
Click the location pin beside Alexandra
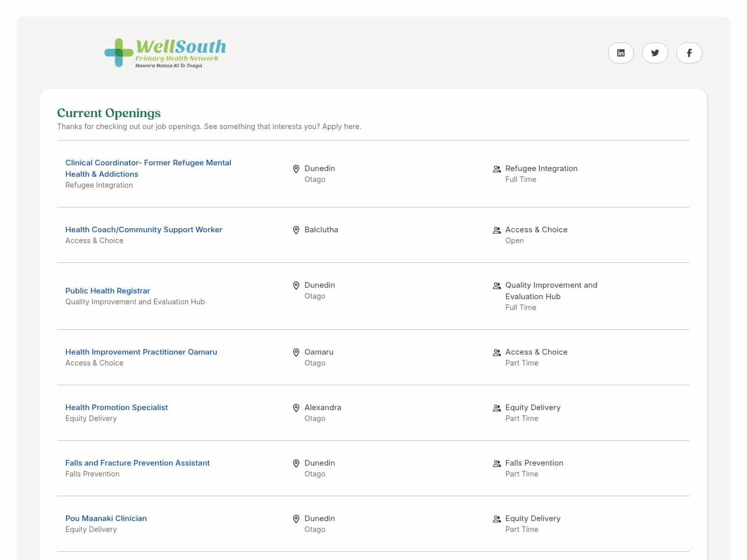(x=296, y=408)
